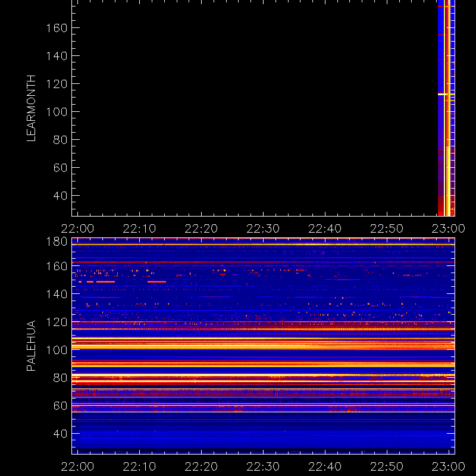Choose the 22:40 time label under PALEHUA plot

tap(325, 466)
